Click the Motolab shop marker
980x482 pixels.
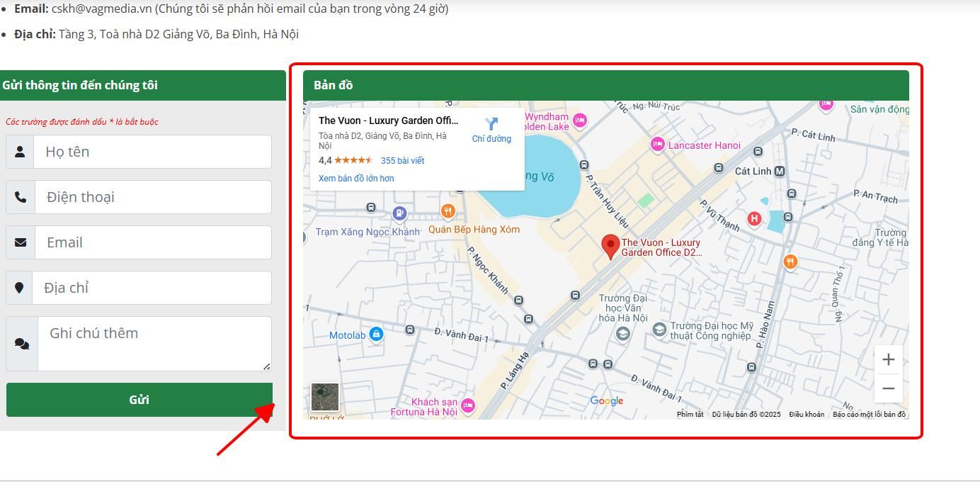pyautogui.click(x=376, y=334)
